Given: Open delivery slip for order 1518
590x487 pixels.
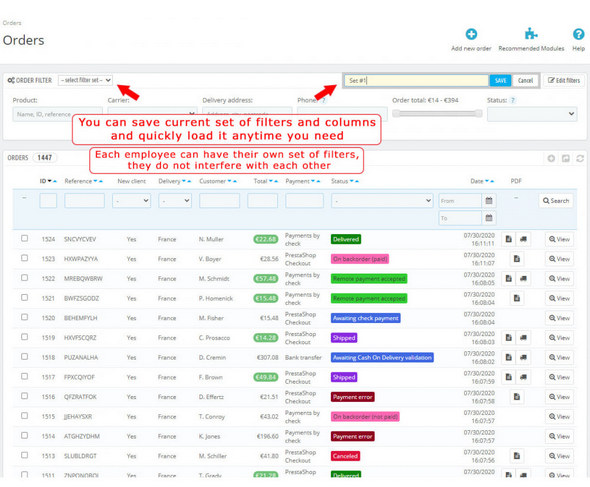Looking at the screenshot, I should [x=523, y=357].
